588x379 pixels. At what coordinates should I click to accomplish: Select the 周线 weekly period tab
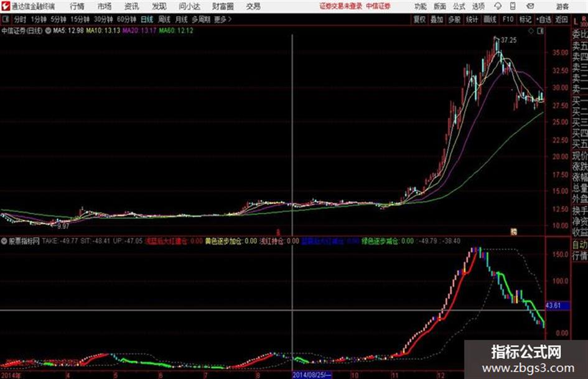point(164,19)
